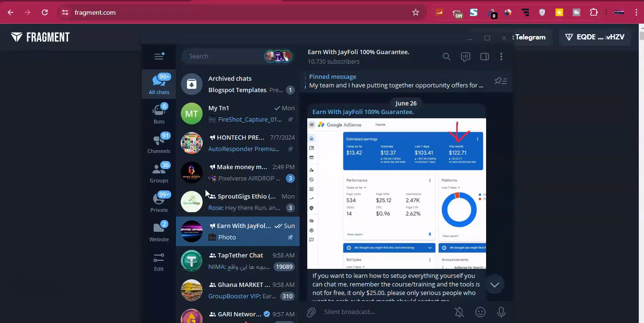Toggle the right info sidebar panel
The height and width of the screenshot is (323, 644).
[x=485, y=57]
